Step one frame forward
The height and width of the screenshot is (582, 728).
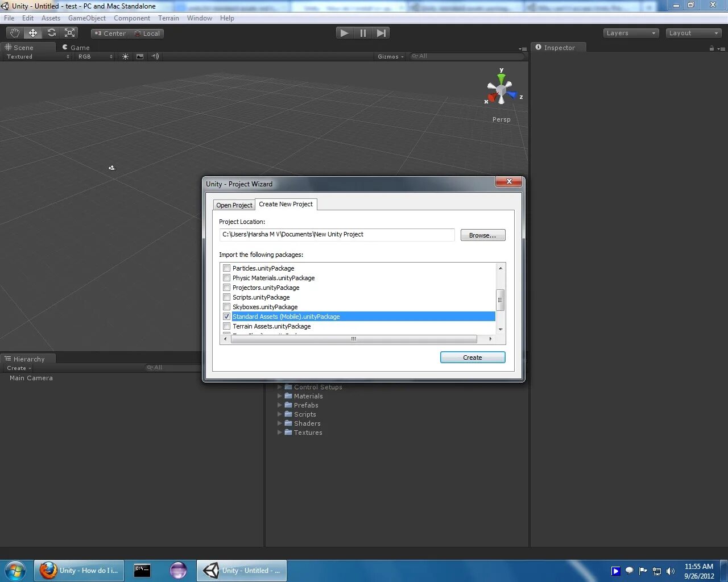382,33
